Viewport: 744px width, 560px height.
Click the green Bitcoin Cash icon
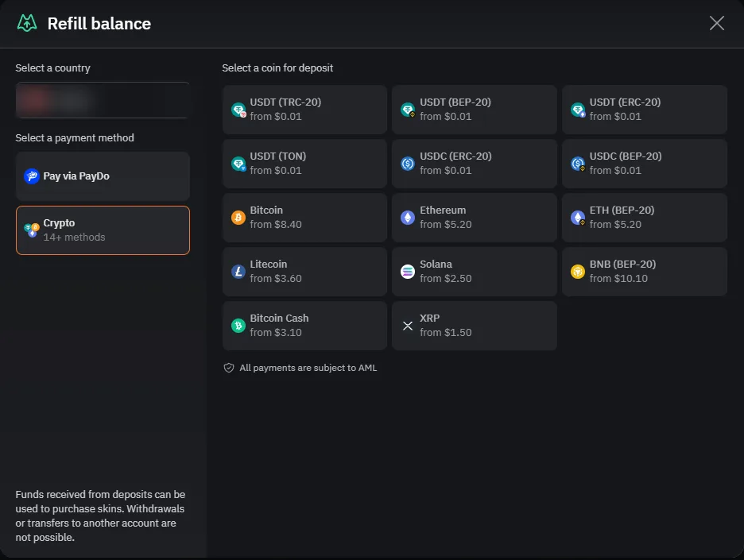coord(238,326)
